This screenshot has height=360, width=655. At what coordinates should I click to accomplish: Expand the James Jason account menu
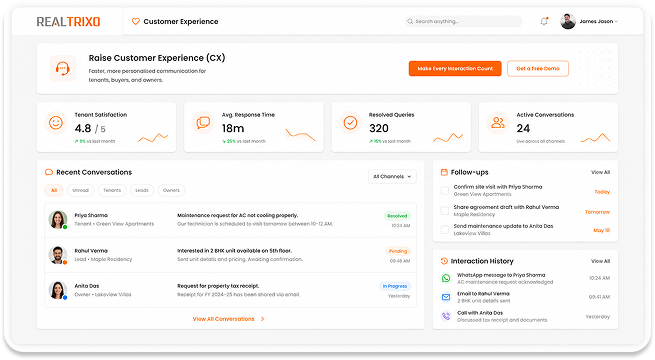[x=616, y=21]
